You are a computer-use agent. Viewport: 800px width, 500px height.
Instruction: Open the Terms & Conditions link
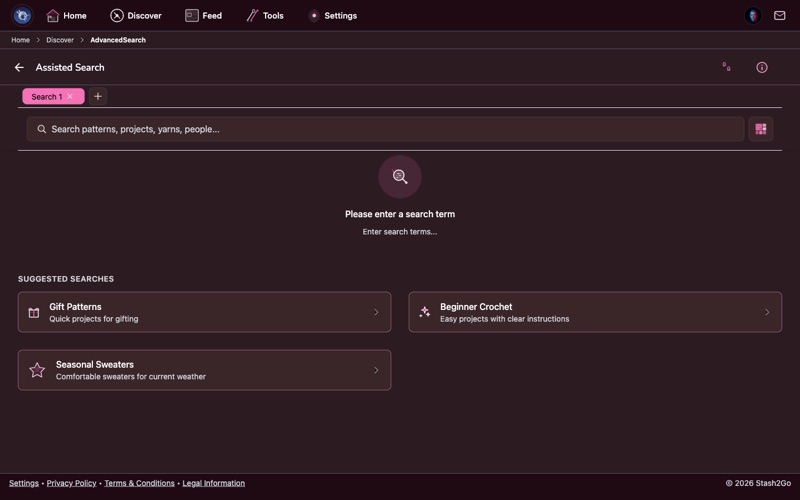139,483
